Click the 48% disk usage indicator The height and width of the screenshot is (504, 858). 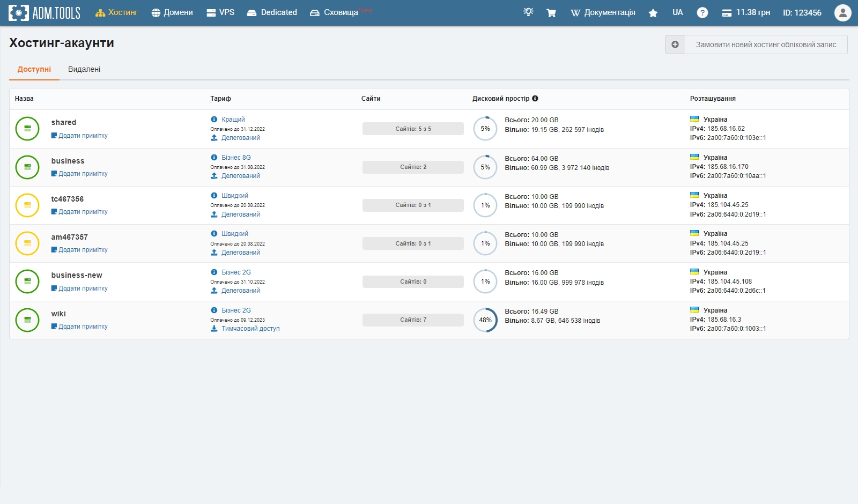485,320
